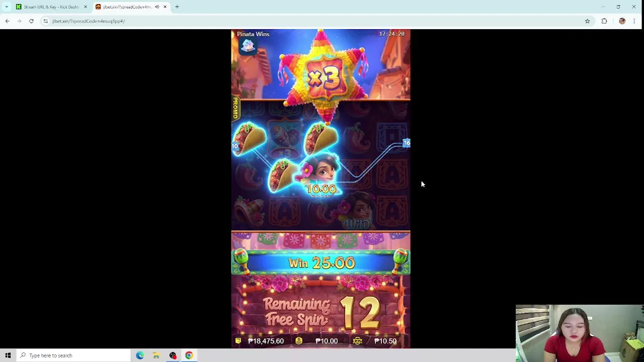The width and height of the screenshot is (644, 362).
Task: Click the payline 10 marker
Action: pos(234,146)
